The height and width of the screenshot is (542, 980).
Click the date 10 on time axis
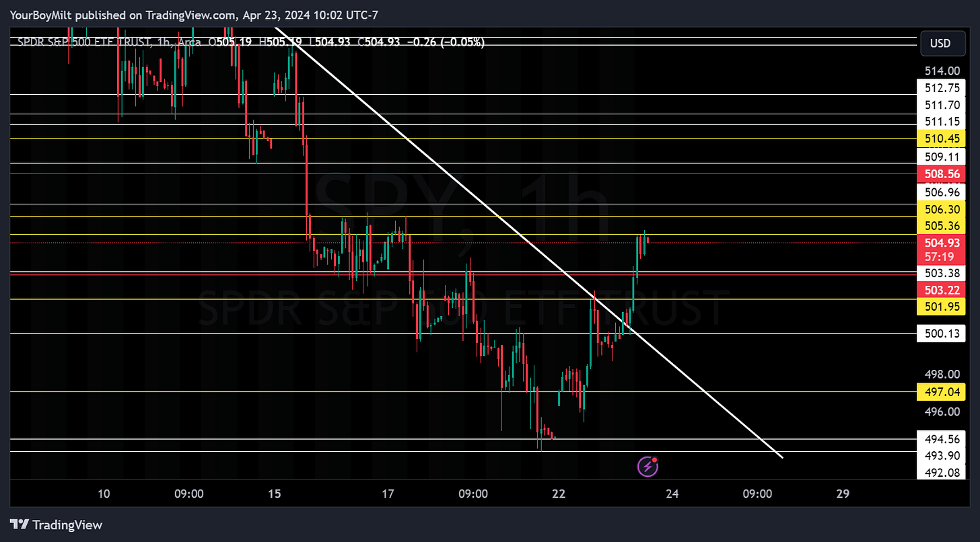[104, 494]
